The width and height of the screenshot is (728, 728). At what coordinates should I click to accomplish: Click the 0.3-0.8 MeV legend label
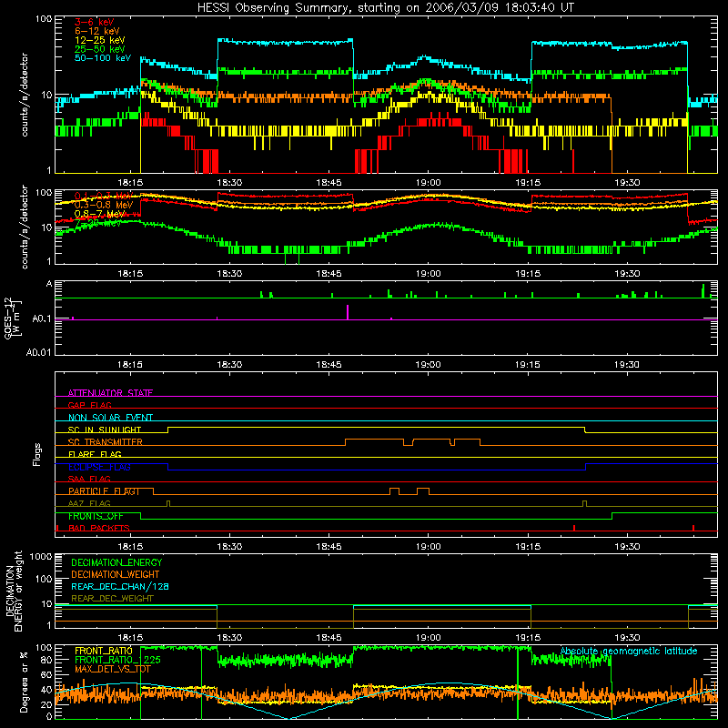point(104,205)
